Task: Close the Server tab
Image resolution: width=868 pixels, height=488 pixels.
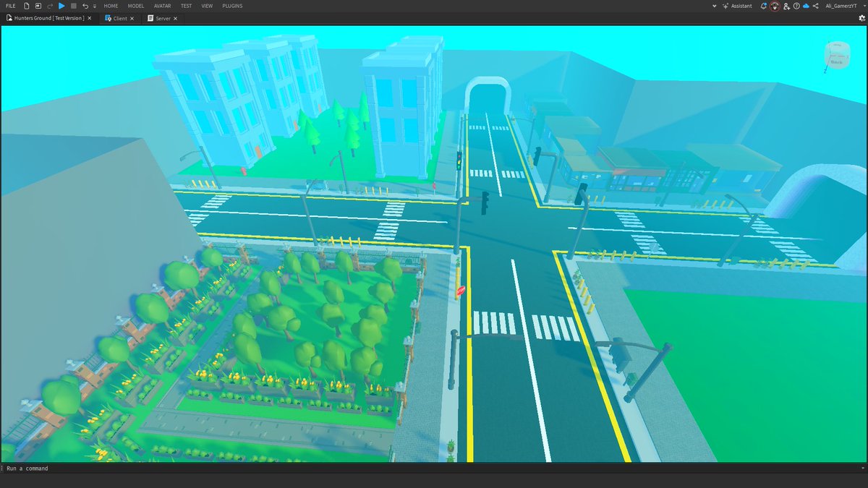Action: 176,18
